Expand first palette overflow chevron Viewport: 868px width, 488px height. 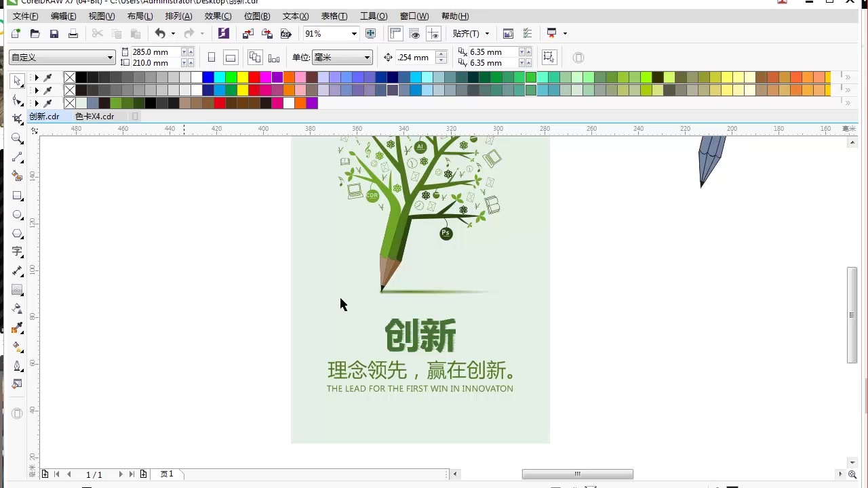(848, 77)
